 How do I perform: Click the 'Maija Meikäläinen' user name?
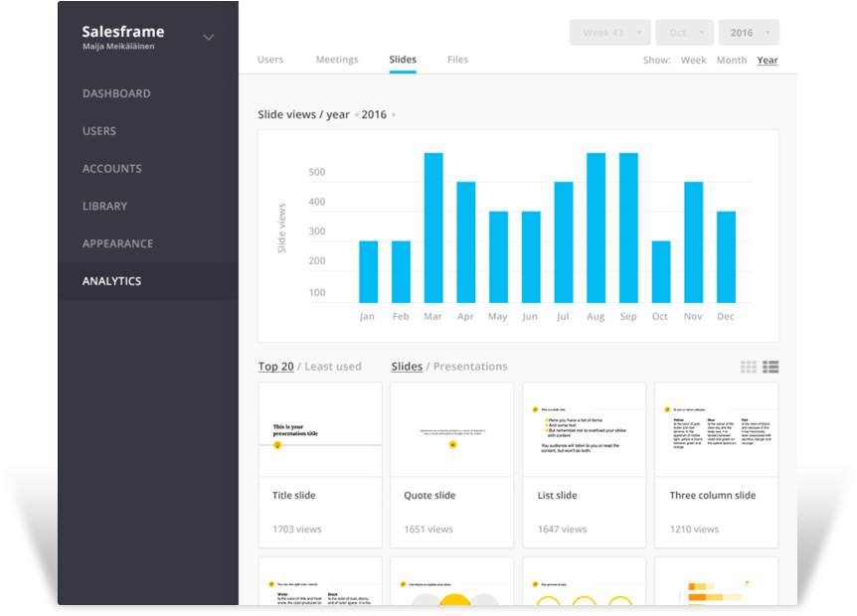[x=118, y=47]
